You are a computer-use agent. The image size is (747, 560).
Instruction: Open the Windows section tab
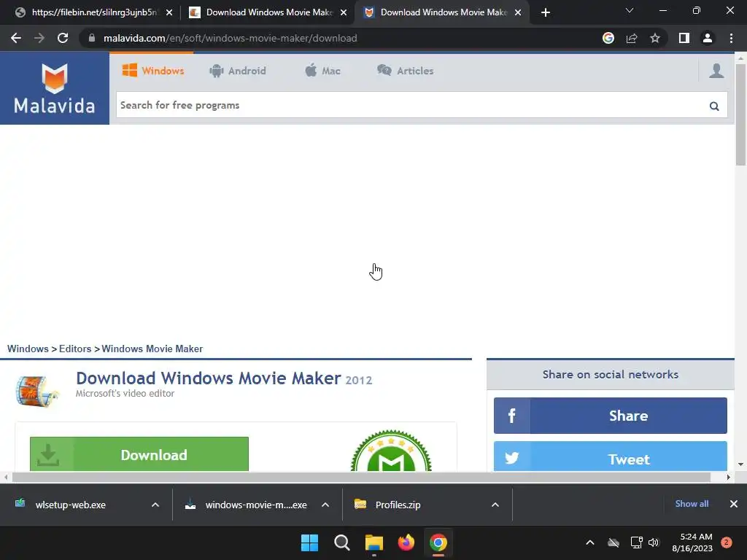tap(153, 71)
